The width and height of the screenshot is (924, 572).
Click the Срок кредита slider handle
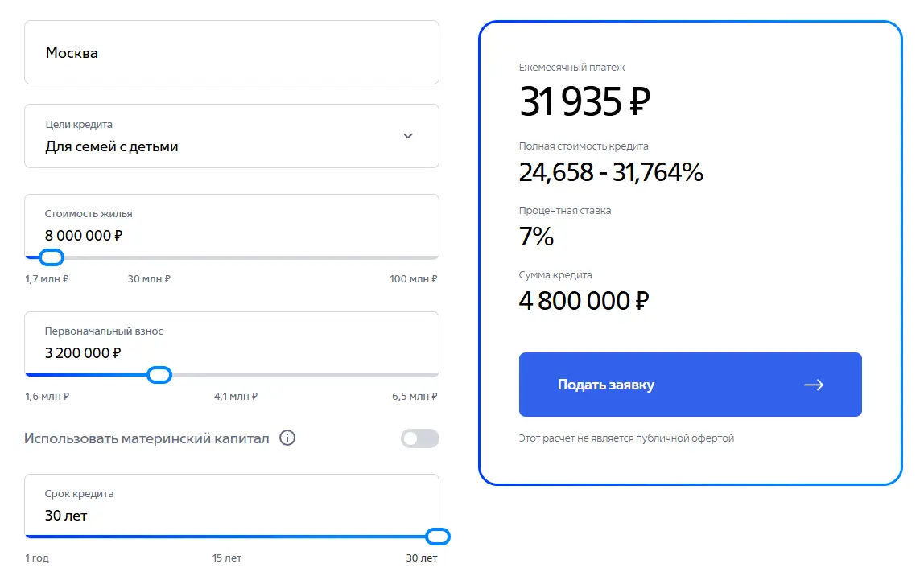tap(438, 537)
